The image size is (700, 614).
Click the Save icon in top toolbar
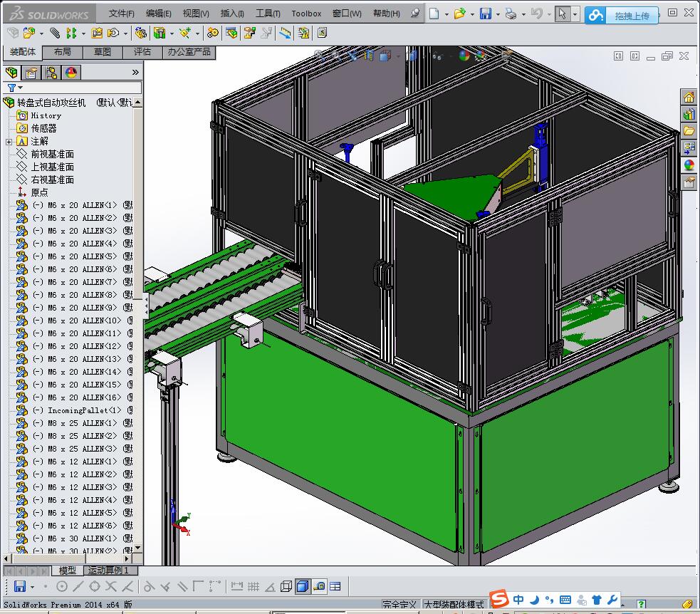coord(485,14)
